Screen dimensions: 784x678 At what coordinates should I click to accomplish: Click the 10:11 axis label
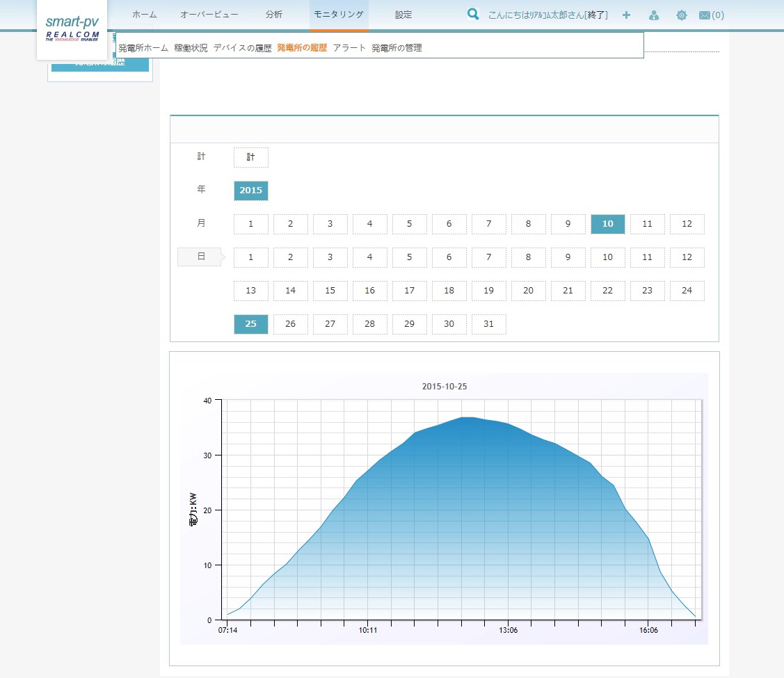tap(368, 631)
